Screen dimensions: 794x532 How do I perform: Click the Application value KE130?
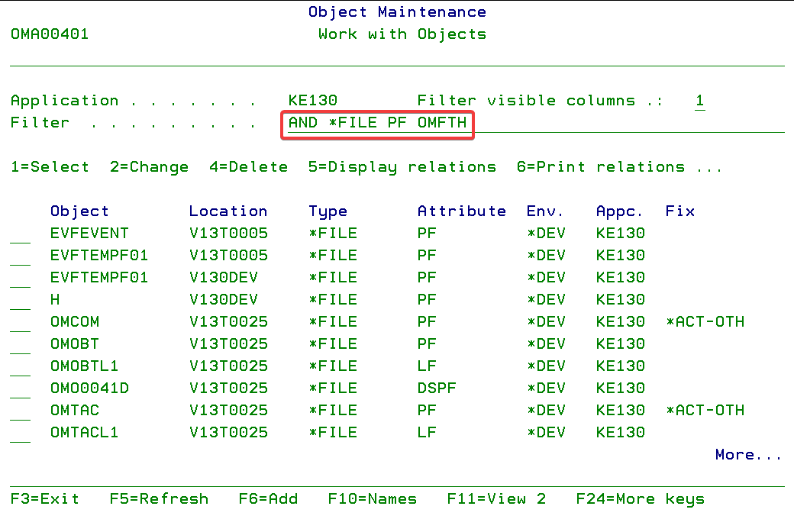(x=312, y=101)
